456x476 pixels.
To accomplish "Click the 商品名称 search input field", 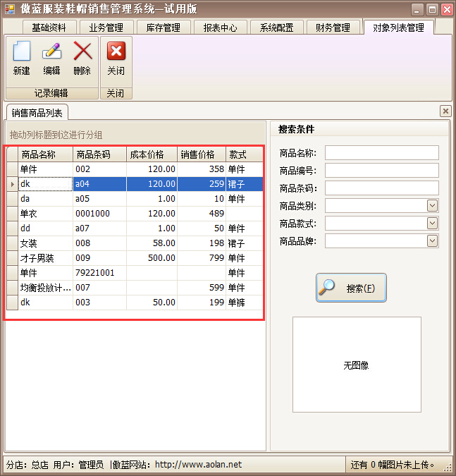I will tap(382, 153).
